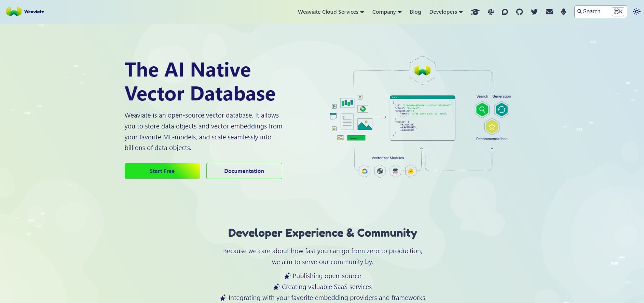Click the Start Free button

[162, 171]
